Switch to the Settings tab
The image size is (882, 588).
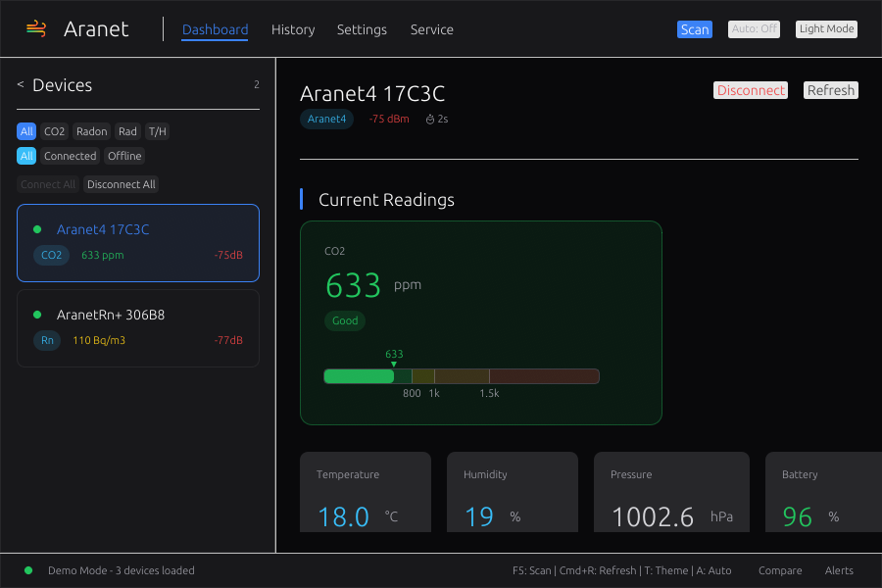tap(362, 29)
